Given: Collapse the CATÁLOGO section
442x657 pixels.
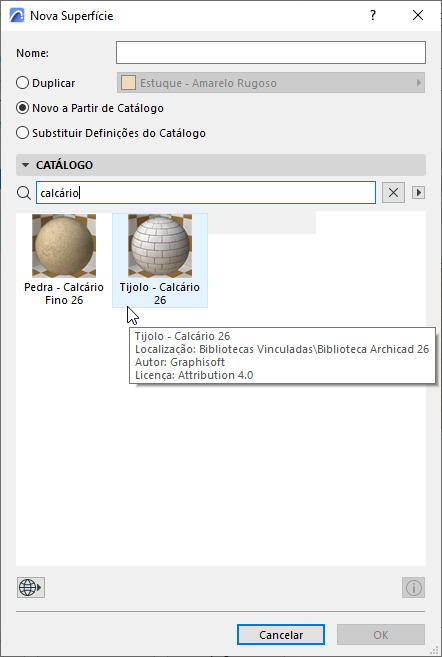Looking at the screenshot, I should 25,165.
